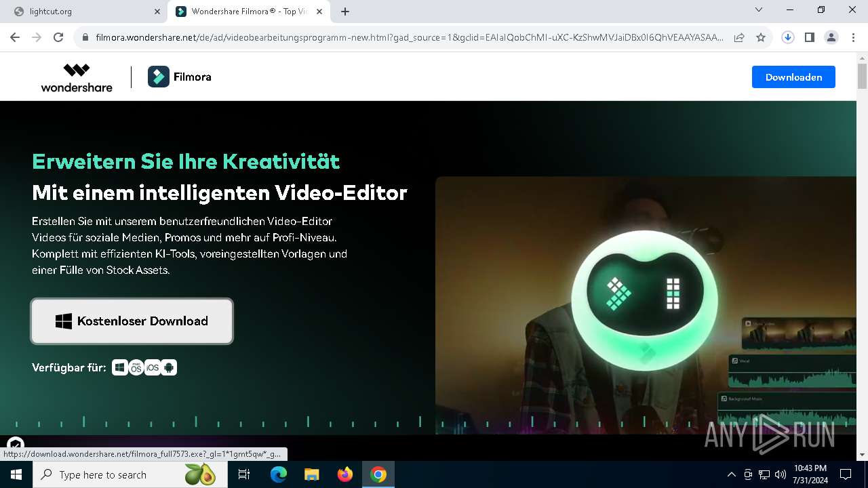Close the lightcut.org tab
The height and width of the screenshot is (488, 868).
coord(157,12)
